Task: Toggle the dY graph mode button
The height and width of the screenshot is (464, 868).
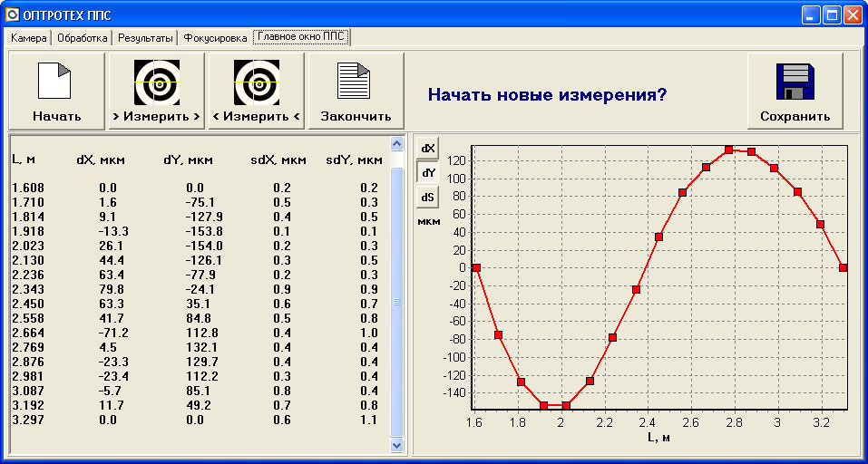Action: [428, 172]
